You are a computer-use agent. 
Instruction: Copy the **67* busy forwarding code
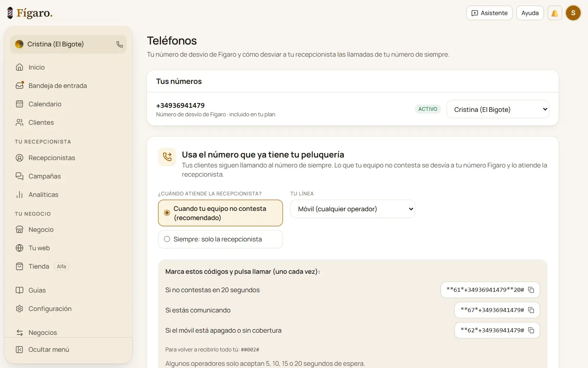531,310
